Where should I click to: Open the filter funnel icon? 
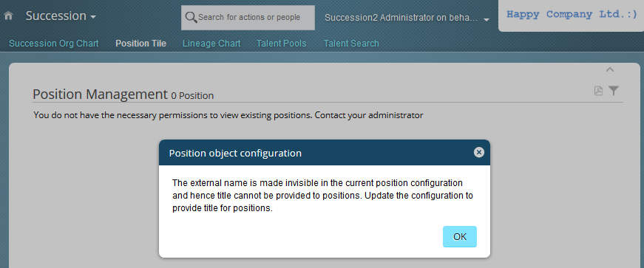[x=614, y=91]
